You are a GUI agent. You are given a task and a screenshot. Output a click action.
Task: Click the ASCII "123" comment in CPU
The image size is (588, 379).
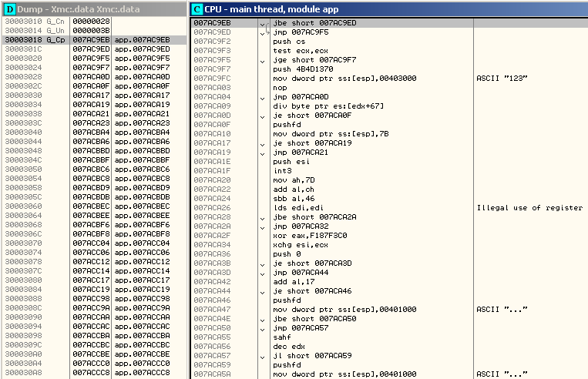click(x=500, y=78)
